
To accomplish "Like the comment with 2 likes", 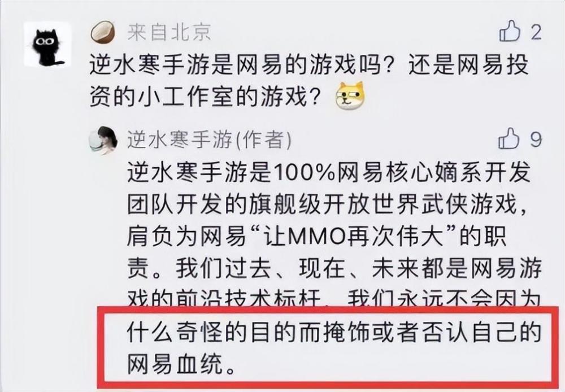I will pos(510,31).
